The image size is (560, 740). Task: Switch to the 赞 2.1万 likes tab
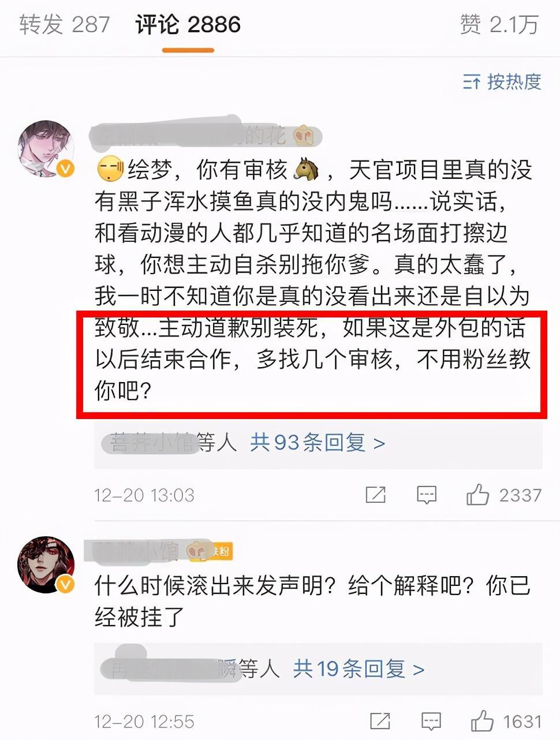(499, 25)
